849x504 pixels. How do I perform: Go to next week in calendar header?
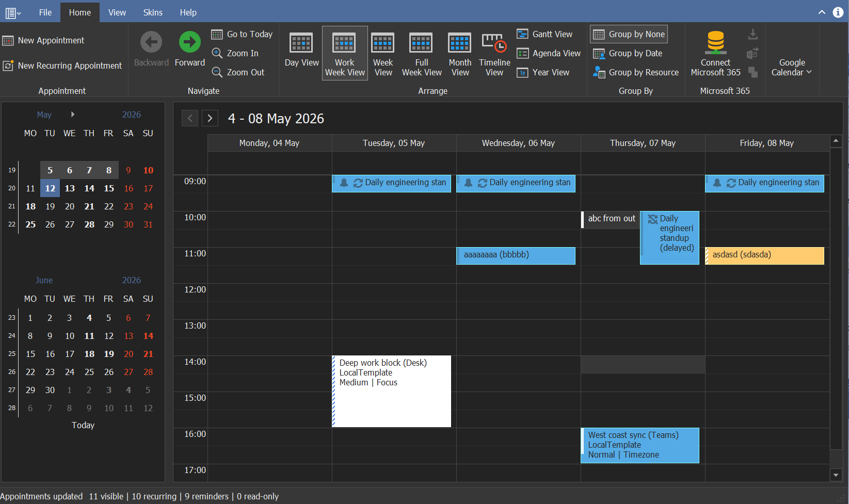click(x=210, y=118)
